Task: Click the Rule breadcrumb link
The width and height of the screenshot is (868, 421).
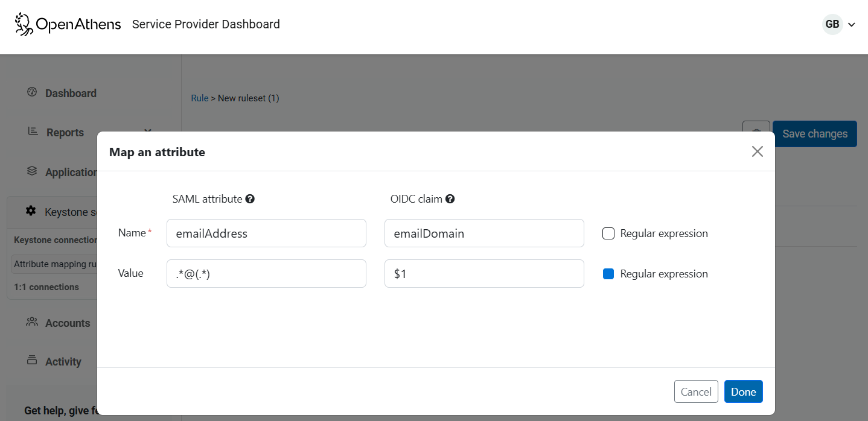Action: [199, 98]
